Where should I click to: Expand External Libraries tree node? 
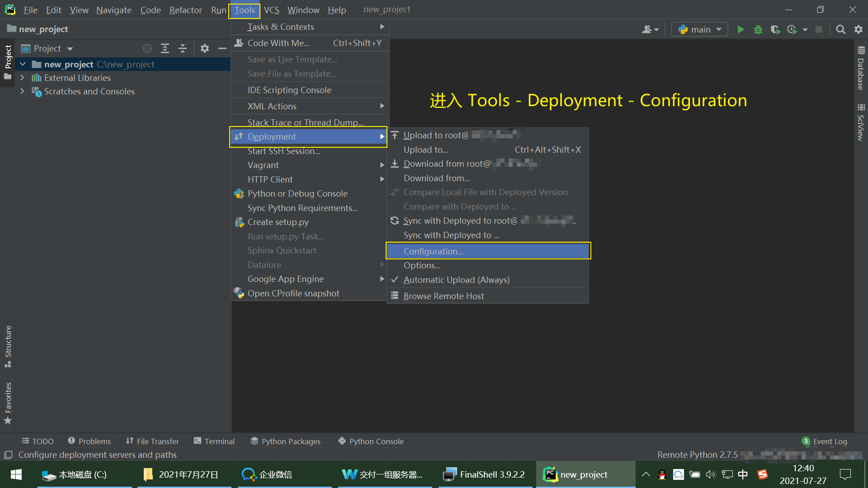point(22,78)
